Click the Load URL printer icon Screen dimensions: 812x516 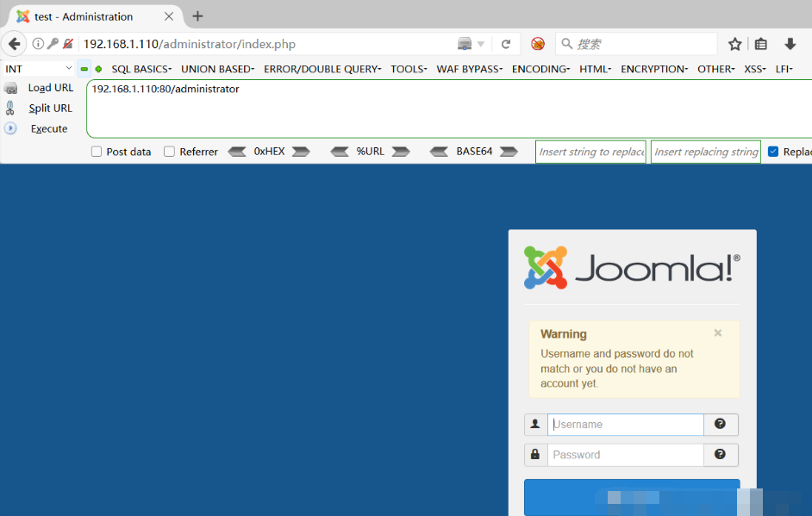click(x=11, y=88)
